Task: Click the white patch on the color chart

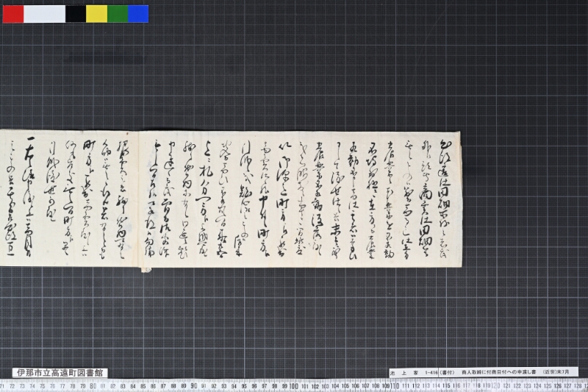Action: [44, 14]
